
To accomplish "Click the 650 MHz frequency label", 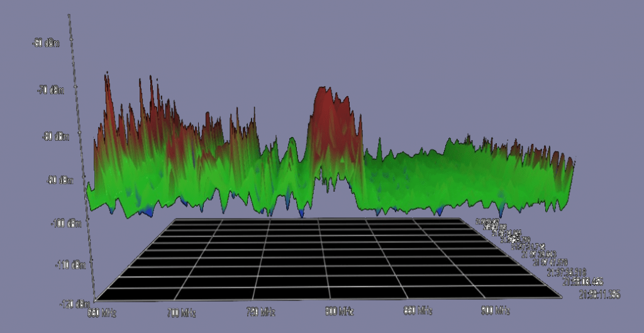I will pyautogui.click(x=104, y=312).
